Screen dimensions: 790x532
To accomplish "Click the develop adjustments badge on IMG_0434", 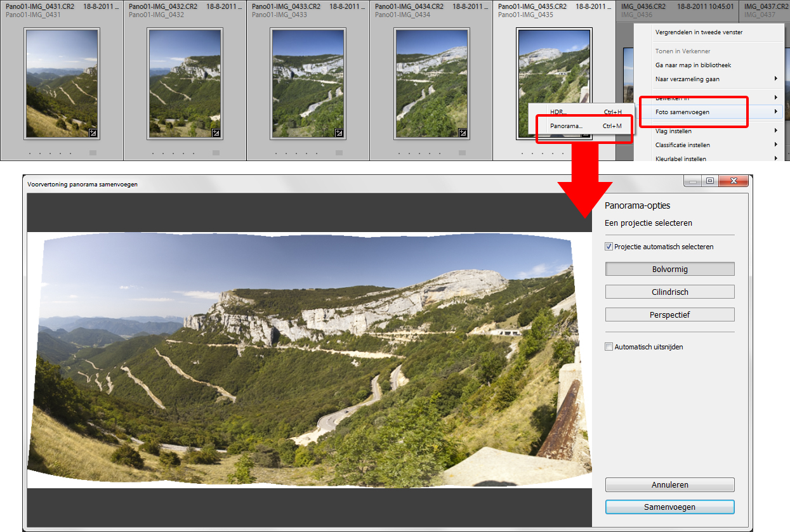I will click(463, 133).
